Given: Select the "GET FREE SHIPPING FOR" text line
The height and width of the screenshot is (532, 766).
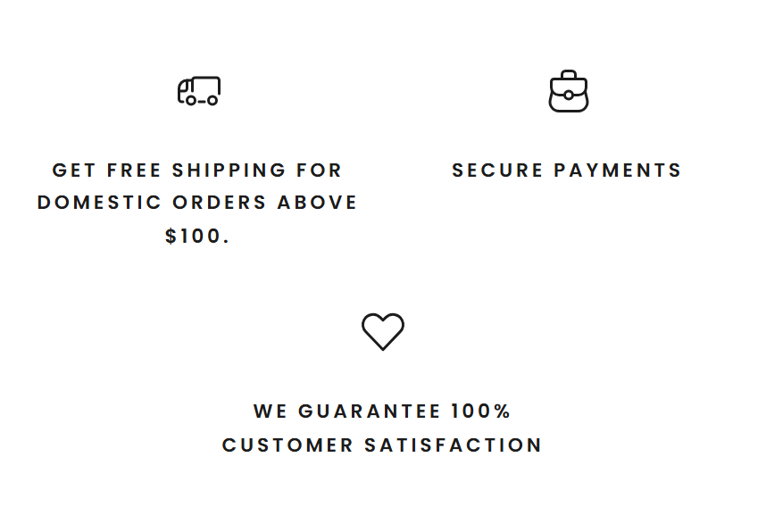Looking at the screenshot, I should click(197, 170).
